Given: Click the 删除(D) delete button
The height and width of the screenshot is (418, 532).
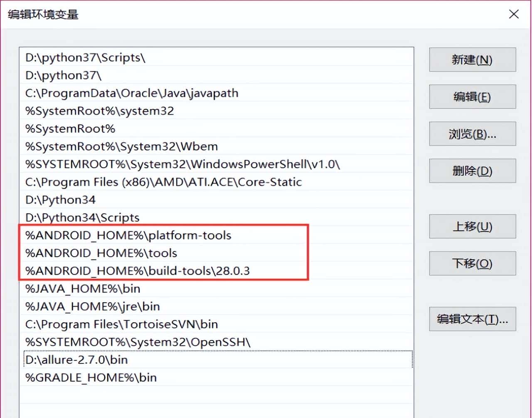Looking at the screenshot, I should point(472,171).
